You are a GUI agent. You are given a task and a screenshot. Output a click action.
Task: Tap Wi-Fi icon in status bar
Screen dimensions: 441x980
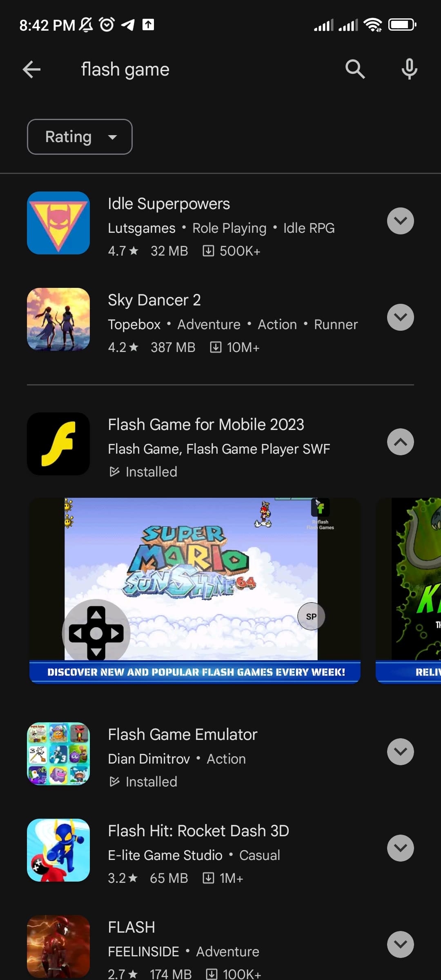coord(373,25)
